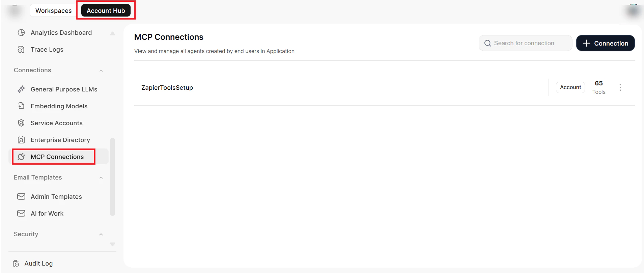This screenshot has height=273, width=644.
Task: Click the sidebar scroll down arrow
Action: click(x=113, y=244)
